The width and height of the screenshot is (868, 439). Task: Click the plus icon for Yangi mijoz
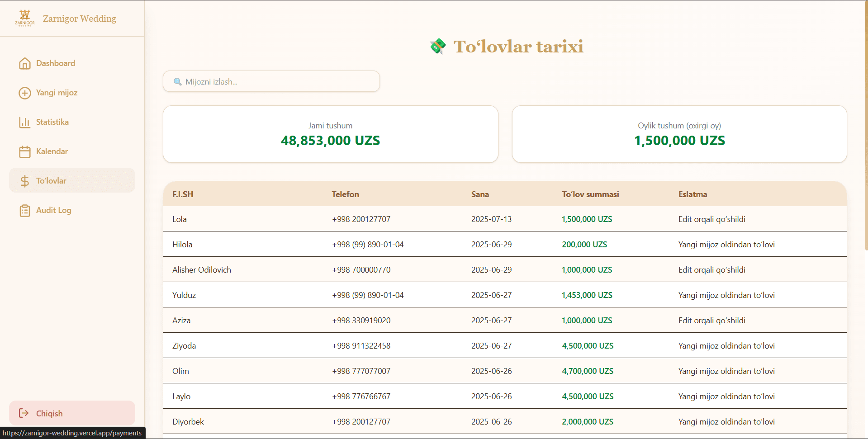click(x=25, y=93)
